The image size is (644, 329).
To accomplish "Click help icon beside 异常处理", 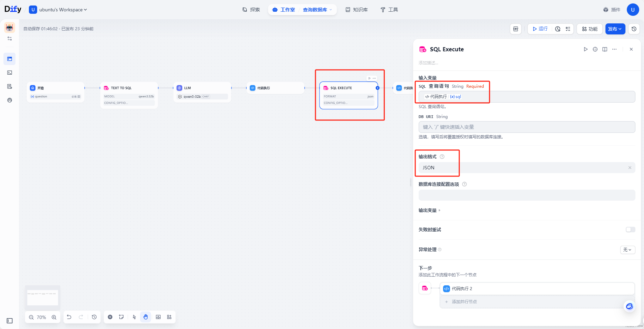I will click(x=440, y=250).
